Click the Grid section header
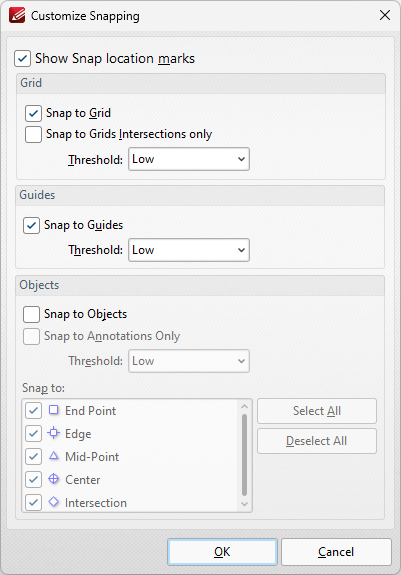 (x=201, y=83)
